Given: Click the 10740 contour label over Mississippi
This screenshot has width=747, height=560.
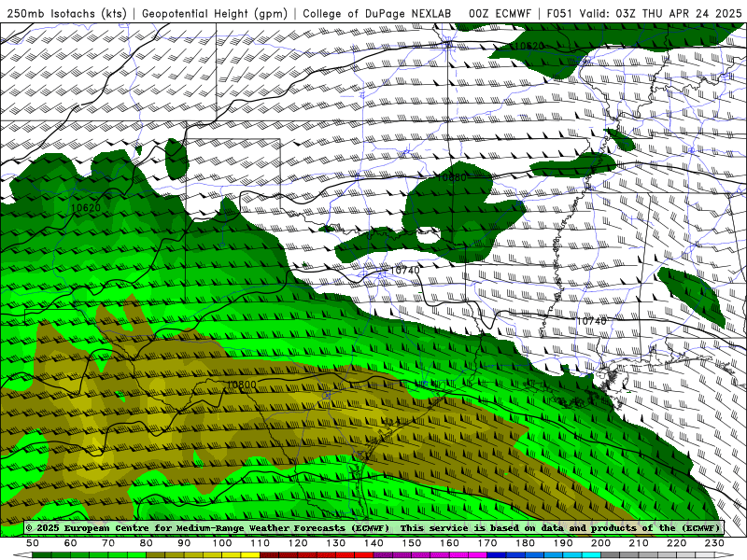Looking at the screenshot, I should (x=592, y=321).
